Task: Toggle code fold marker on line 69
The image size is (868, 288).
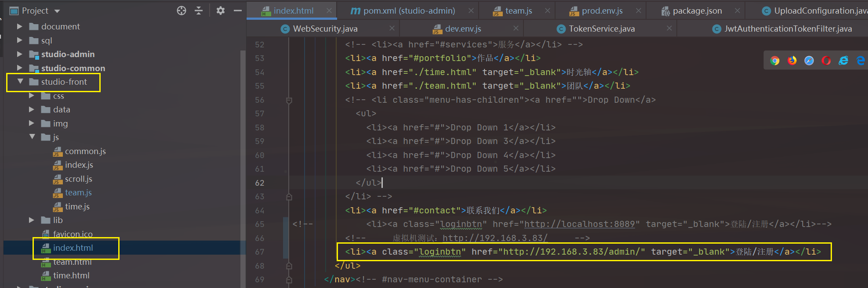Action: tap(289, 279)
